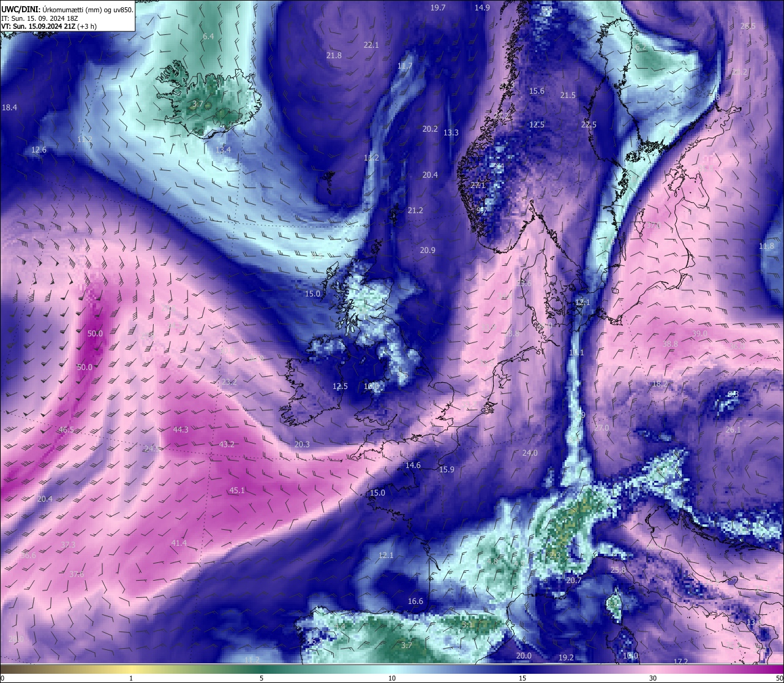The width and height of the screenshot is (784, 683).
Task: Click the IT initial time line 18Z
Action: [x=40, y=18]
